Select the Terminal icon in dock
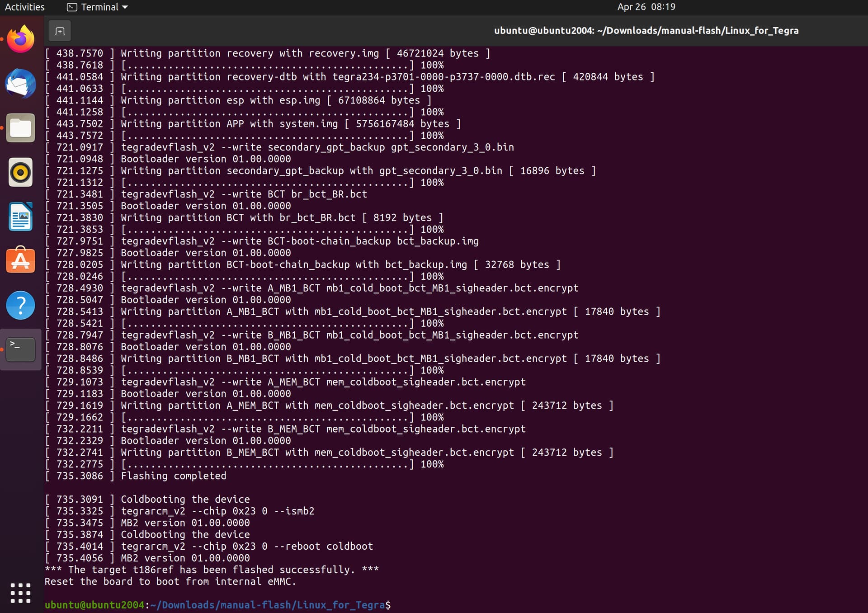This screenshot has height=613, width=868. click(20, 349)
